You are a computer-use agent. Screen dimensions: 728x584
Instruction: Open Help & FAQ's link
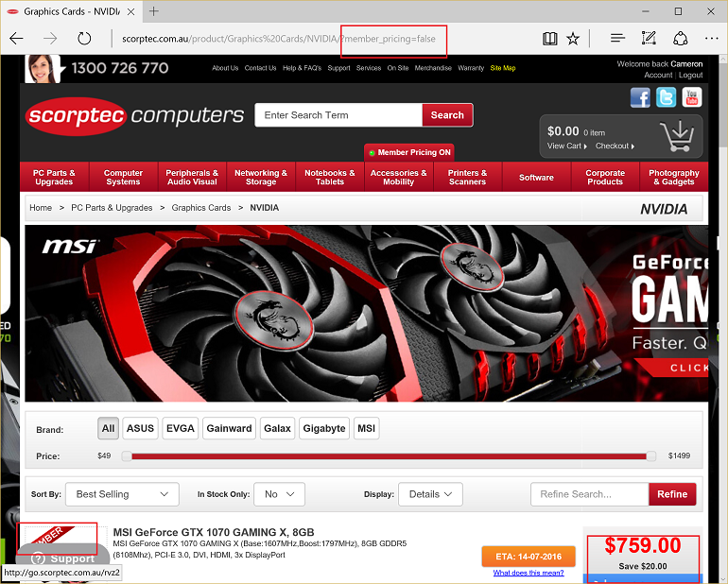tap(302, 68)
